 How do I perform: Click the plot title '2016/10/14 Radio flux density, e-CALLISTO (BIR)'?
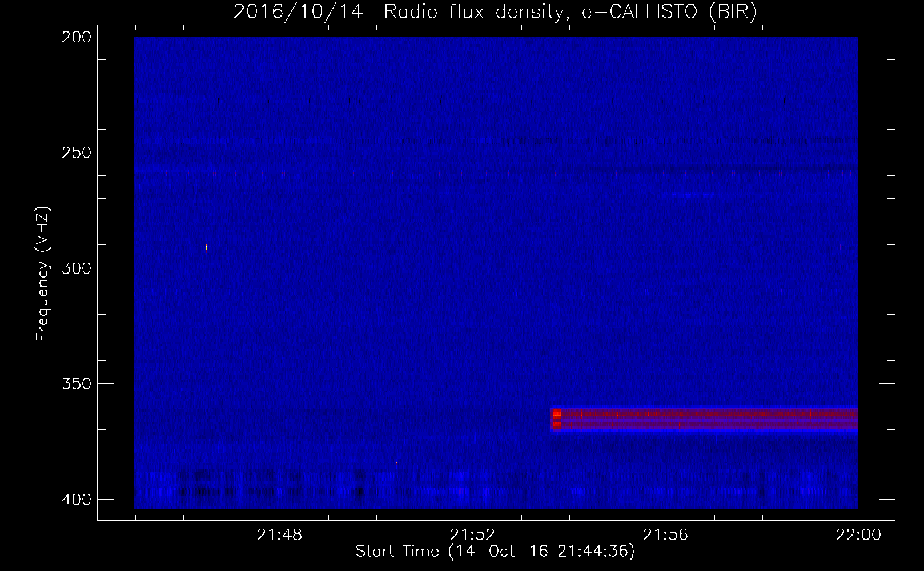pyautogui.click(x=495, y=12)
